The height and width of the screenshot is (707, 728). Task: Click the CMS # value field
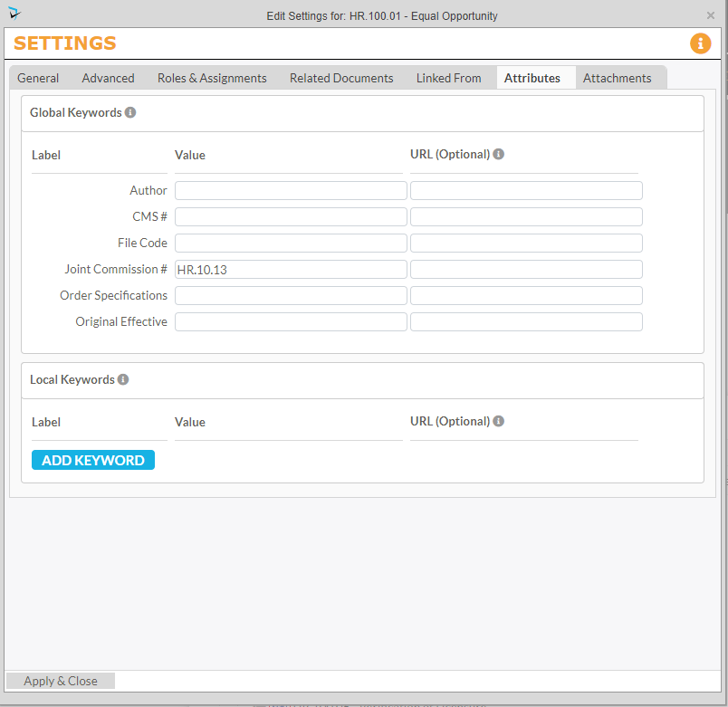(291, 216)
